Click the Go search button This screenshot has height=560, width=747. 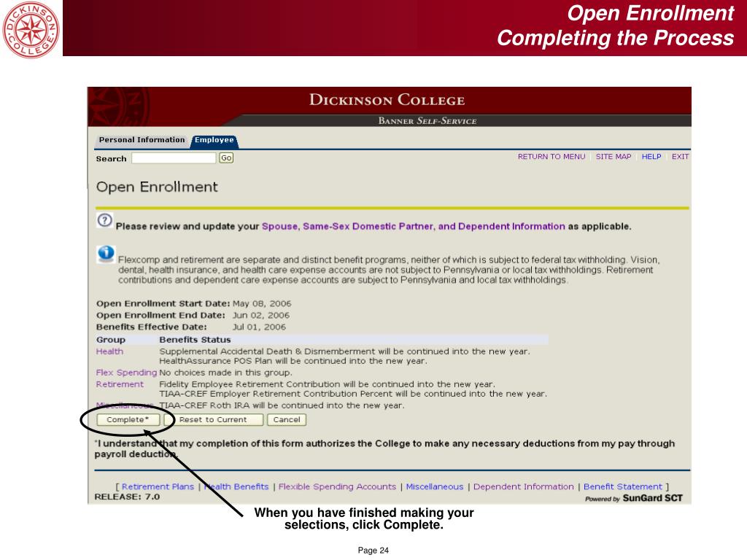[226, 158]
